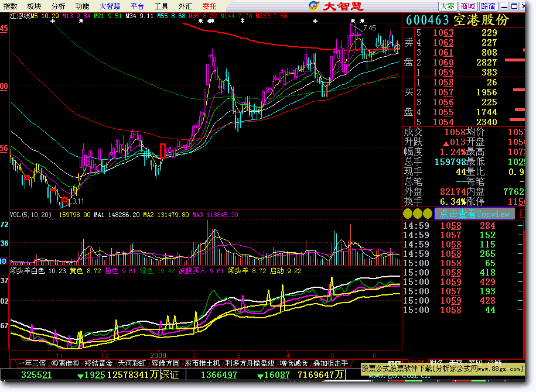Click the 2009 marker on the time axis
536x392 pixels.
click(158, 355)
